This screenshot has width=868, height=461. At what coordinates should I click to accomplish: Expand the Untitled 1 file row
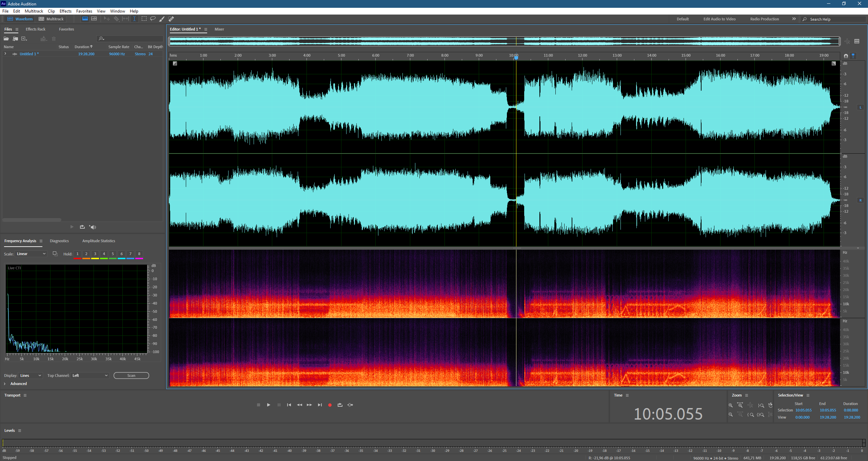(x=5, y=54)
